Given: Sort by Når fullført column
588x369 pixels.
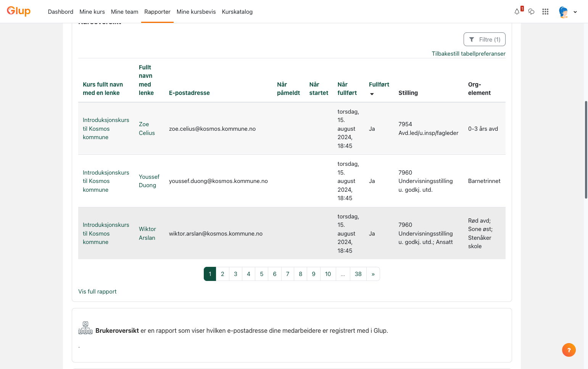Looking at the screenshot, I should click(347, 89).
